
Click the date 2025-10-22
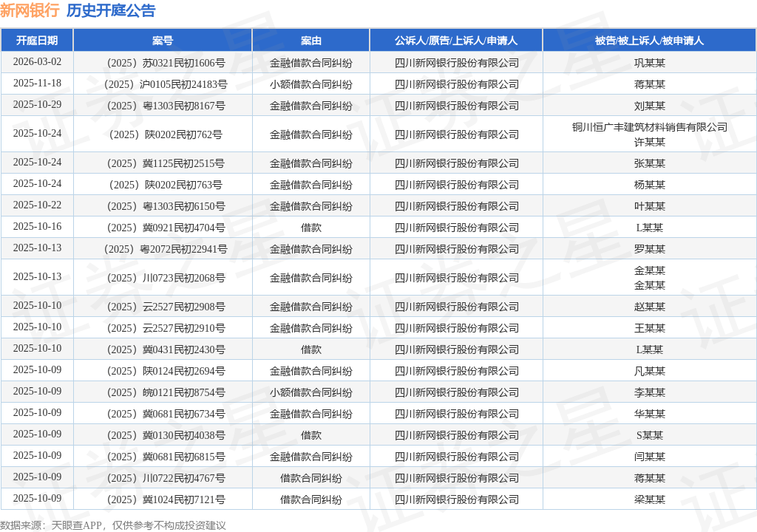[x=37, y=205]
